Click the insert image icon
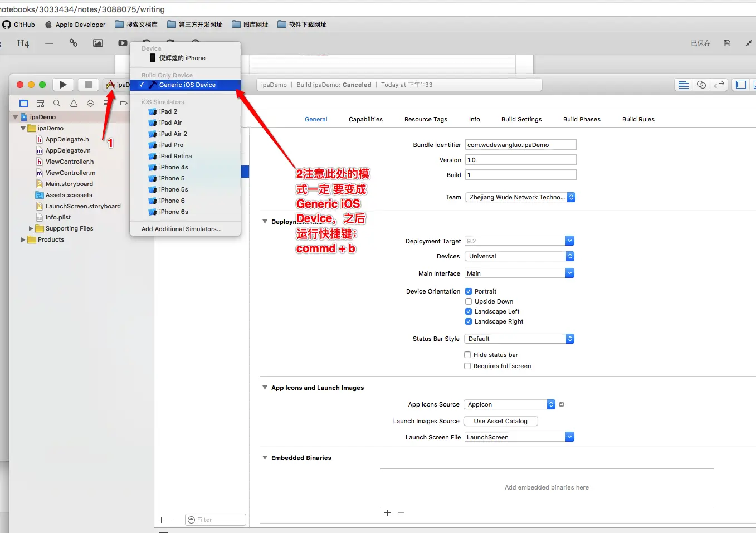Viewport: 756px width, 533px height. coord(98,43)
